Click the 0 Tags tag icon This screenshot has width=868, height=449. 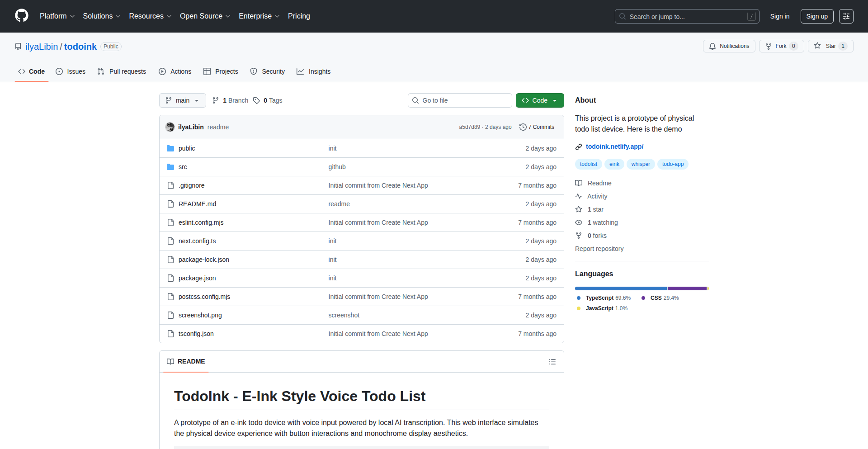256,100
